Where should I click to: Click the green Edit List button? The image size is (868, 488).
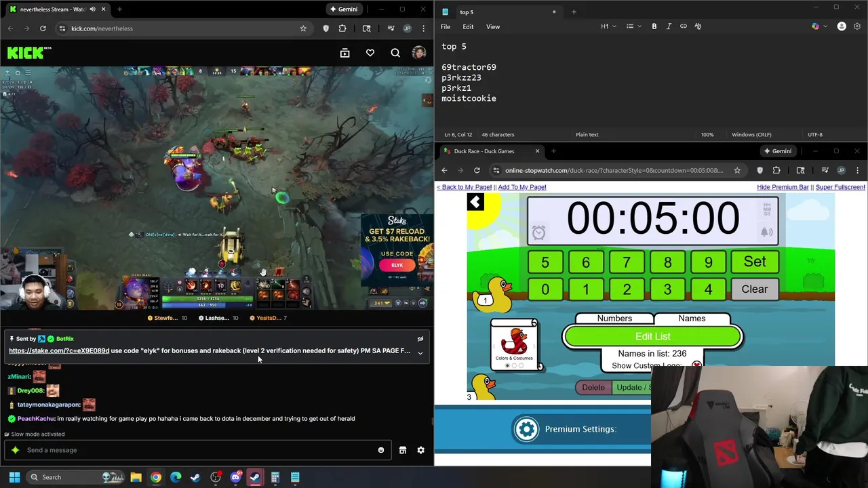[653, 336]
